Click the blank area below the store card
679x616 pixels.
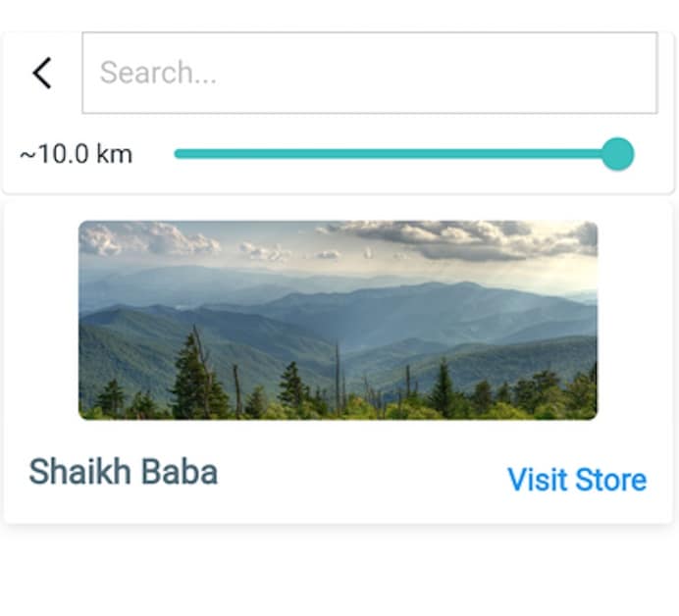338,574
